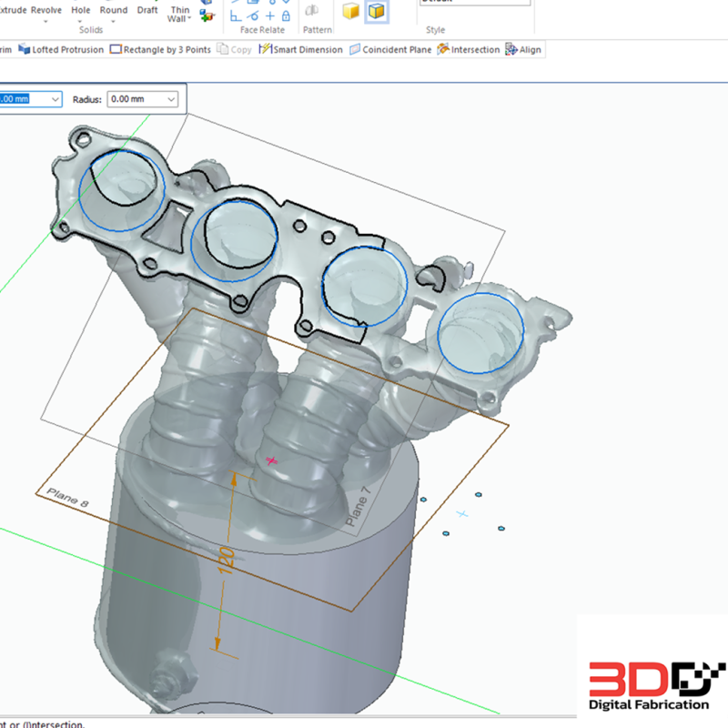
Task: Click the Intersection command
Action: click(469, 49)
